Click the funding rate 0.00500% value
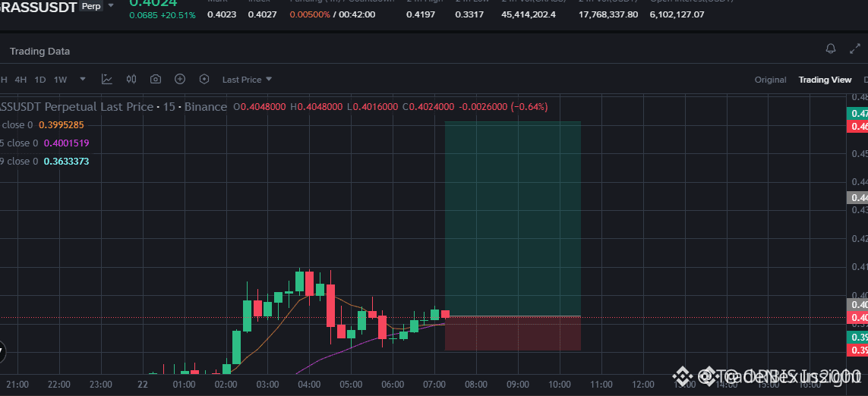The image size is (868, 396). [x=310, y=14]
